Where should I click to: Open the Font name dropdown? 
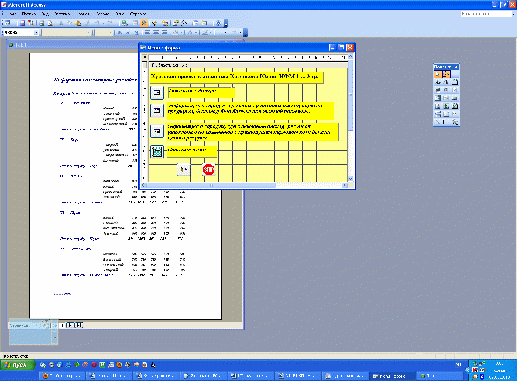pyautogui.click(x=88, y=32)
